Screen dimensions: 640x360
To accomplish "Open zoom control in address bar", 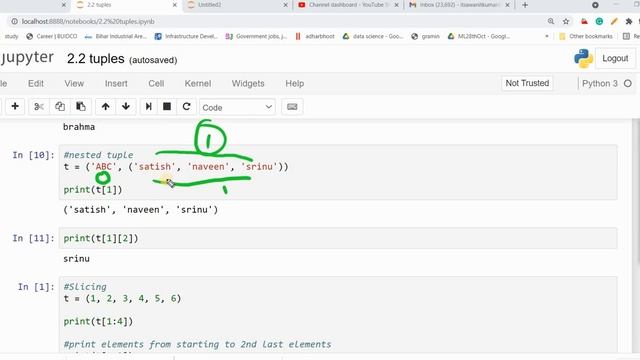I will [551, 21].
